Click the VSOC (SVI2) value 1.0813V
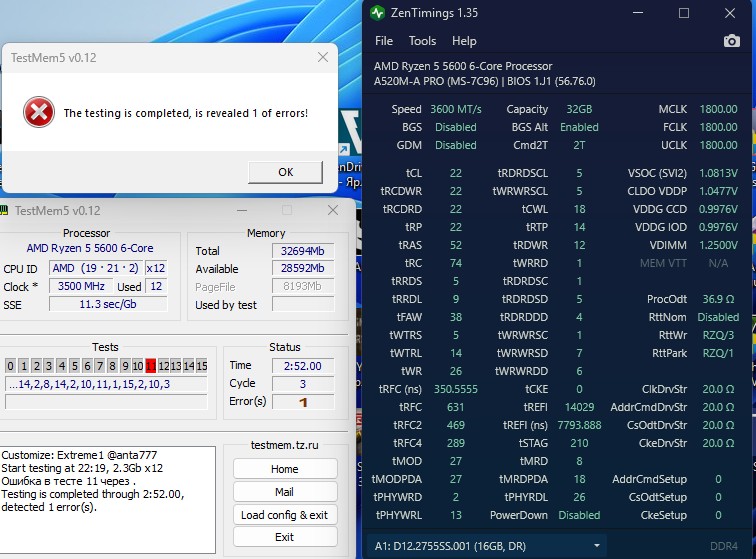Viewport: 756px width, 559px height. point(718,173)
